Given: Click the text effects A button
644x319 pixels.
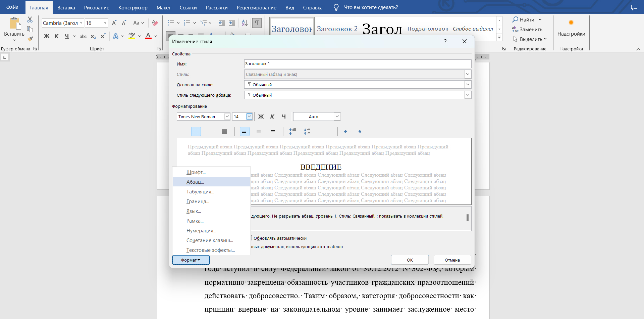Looking at the screenshot, I should (116, 36).
